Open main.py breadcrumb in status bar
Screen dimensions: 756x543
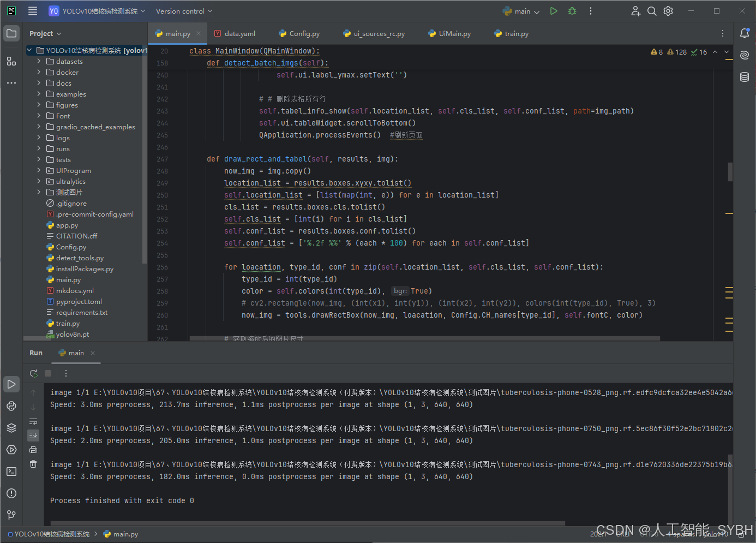click(121, 534)
